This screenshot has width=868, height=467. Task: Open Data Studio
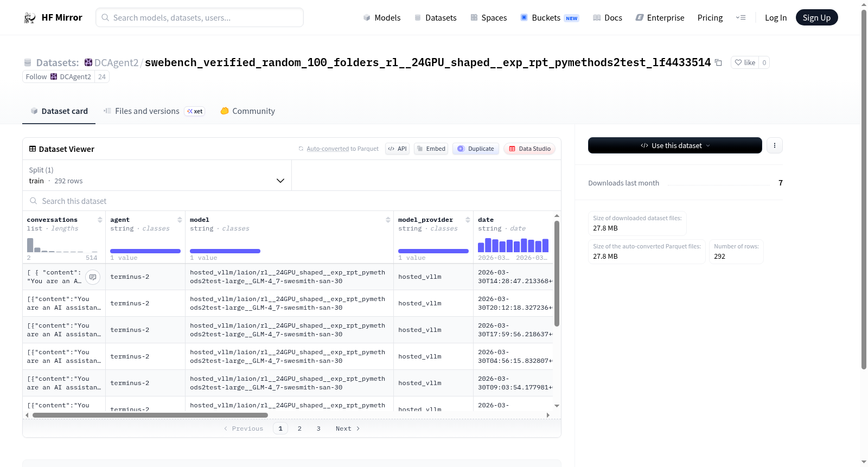pyautogui.click(x=529, y=149)
